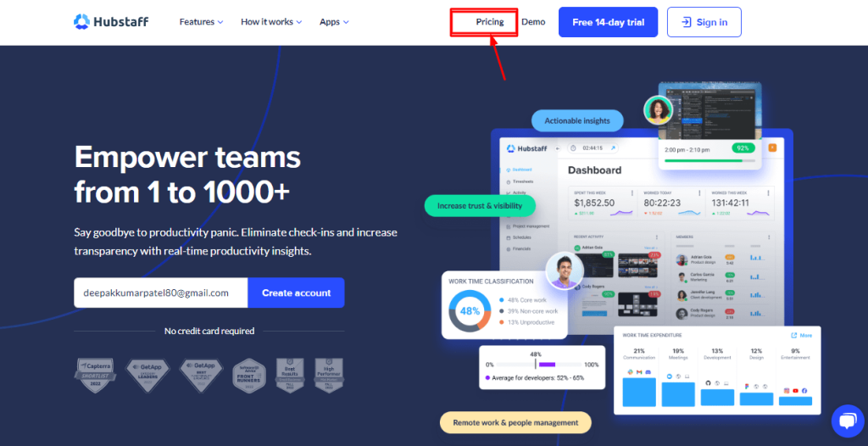868x446 pixels.
Task: Click the No credit card required text
Action: click(x=209, y=331)
